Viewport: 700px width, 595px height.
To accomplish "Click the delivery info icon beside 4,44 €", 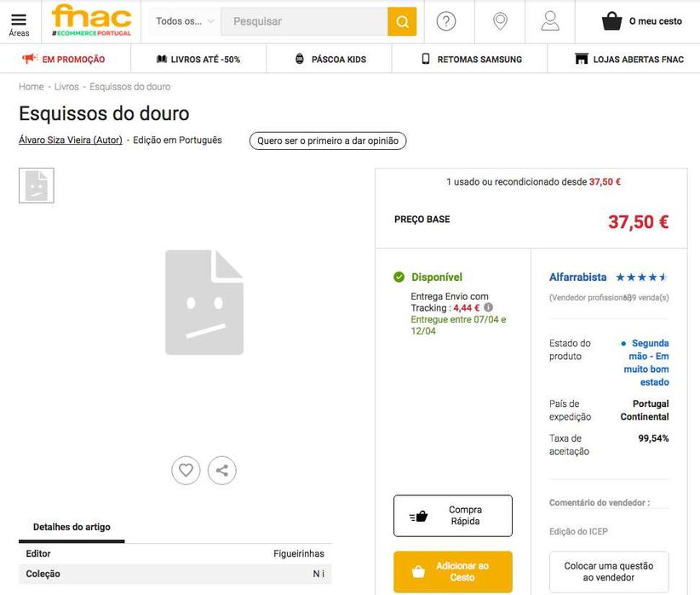I will point(489,307).
